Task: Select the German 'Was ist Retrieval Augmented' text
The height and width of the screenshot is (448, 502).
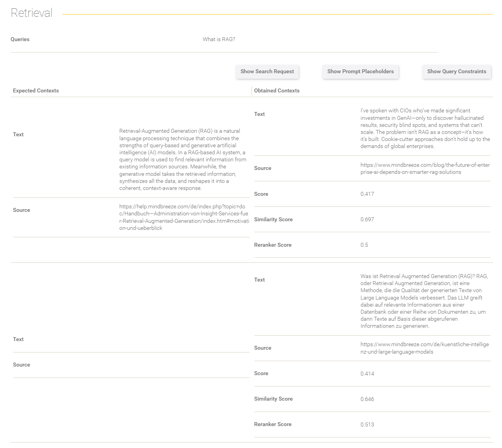Action: (x=424, y=301)
